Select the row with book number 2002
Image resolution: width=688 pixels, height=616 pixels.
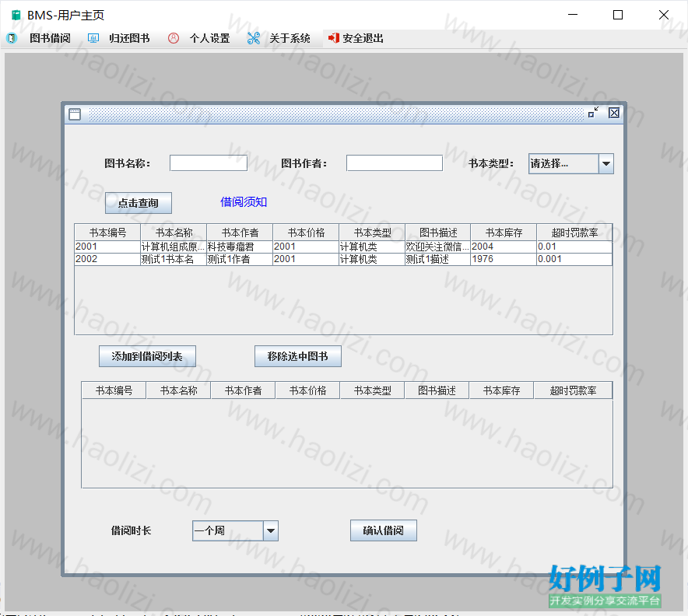(343, 259)
